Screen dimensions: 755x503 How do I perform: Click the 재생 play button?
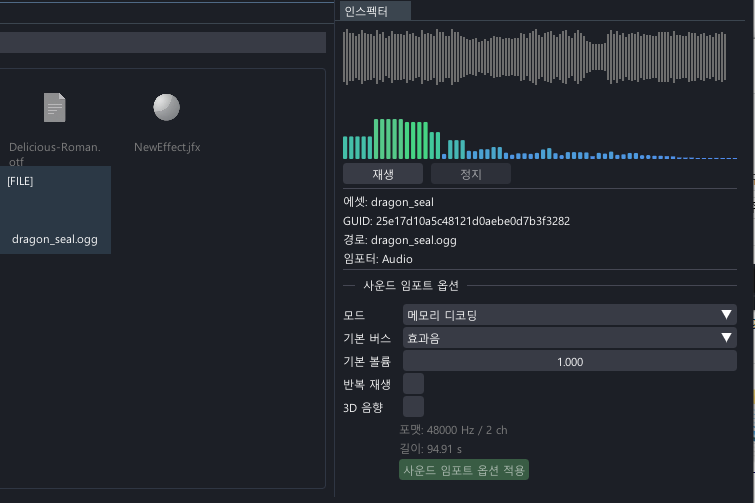383,174
